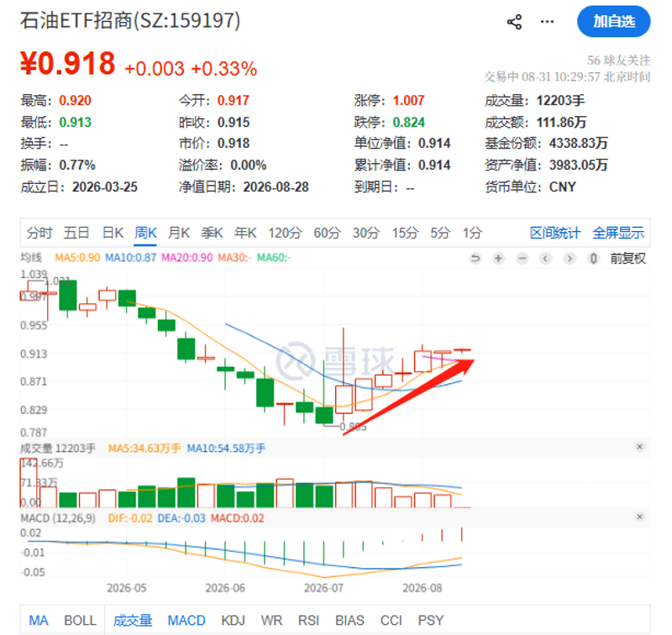Viewport: 672px width, 635px height.
Task: Open the 前复权 adjustment dropdown
Action: click(x=627, y=259)
